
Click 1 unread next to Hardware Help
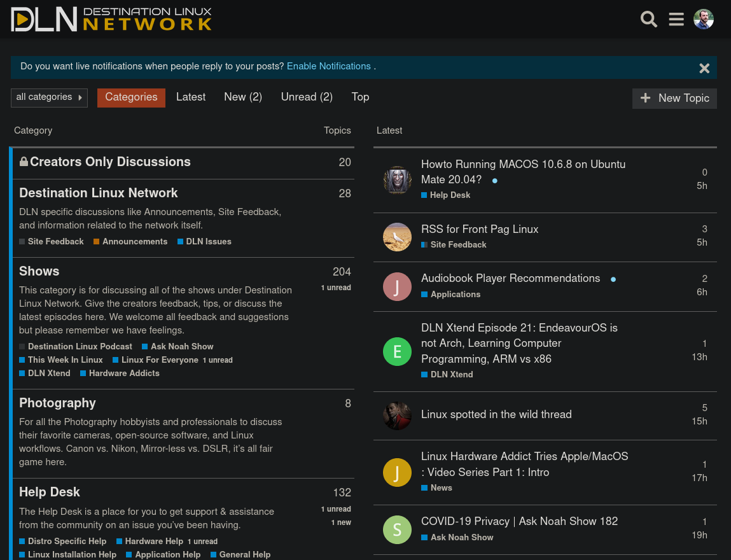(x=202, y=542)
